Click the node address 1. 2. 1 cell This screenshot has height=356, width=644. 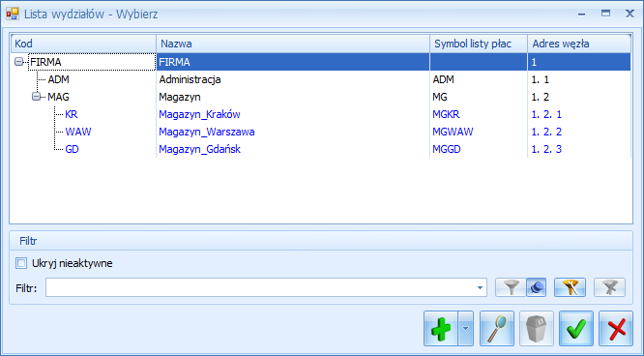click(x=579, y=114)
